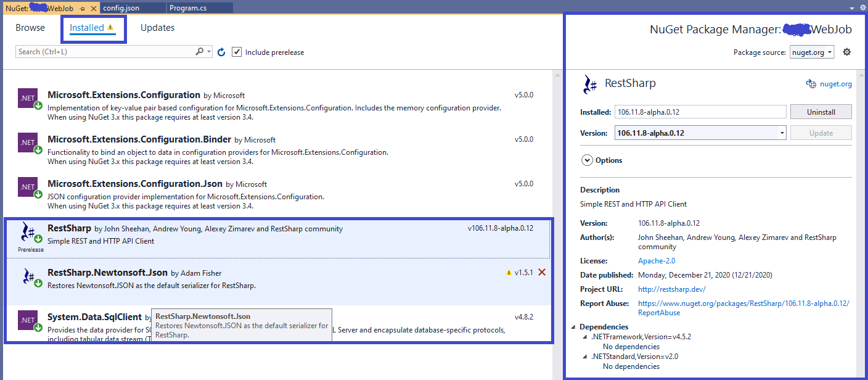The image size is (868, 380).
Task: Select the RestSharp package row title
Action: [69, 228]
